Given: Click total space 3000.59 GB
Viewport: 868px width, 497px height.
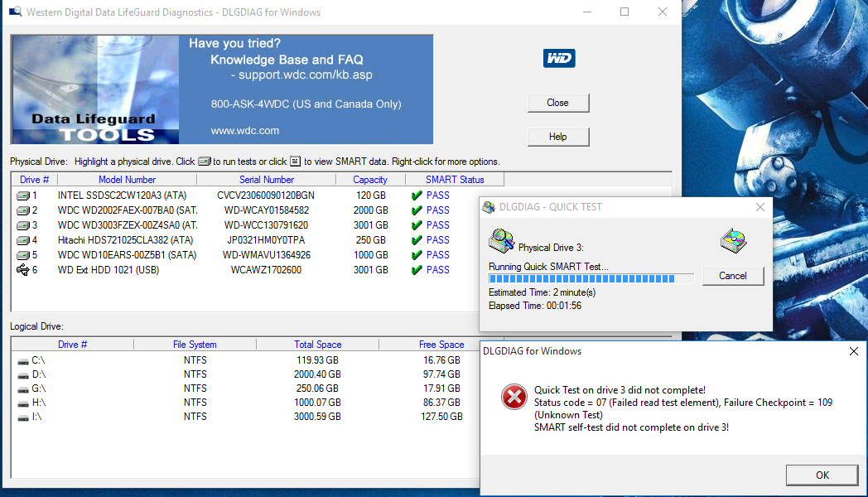Looking at the screenshot, I should pyautogui.click(x=317, y=417).
